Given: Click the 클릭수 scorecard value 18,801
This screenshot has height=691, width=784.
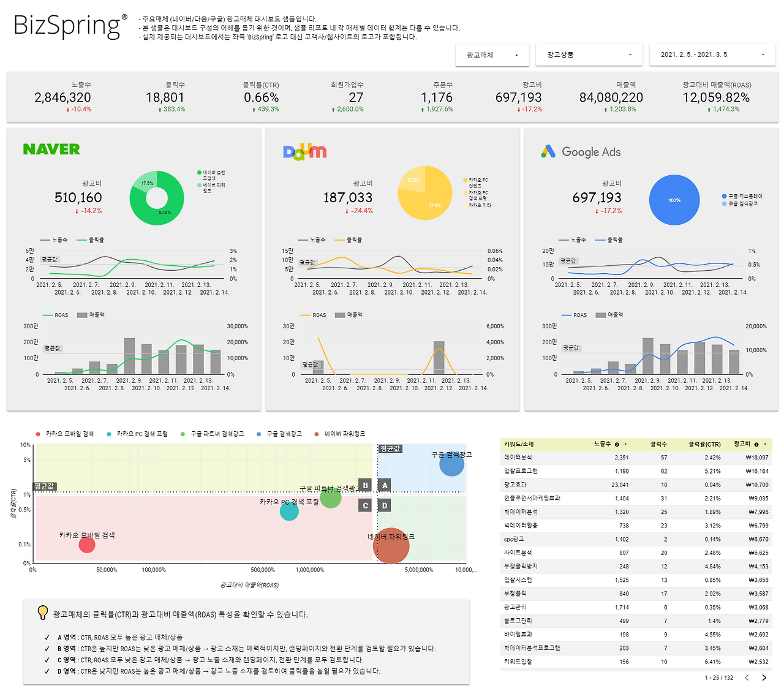Looking at the screenshot, I should point(165,97).
